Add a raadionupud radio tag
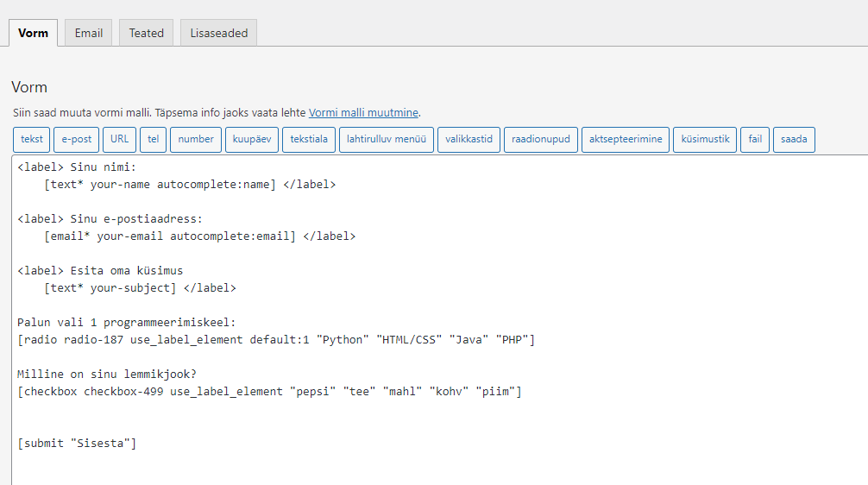The height and width of the screenshot is (485, 868). [x=540, y=139]
